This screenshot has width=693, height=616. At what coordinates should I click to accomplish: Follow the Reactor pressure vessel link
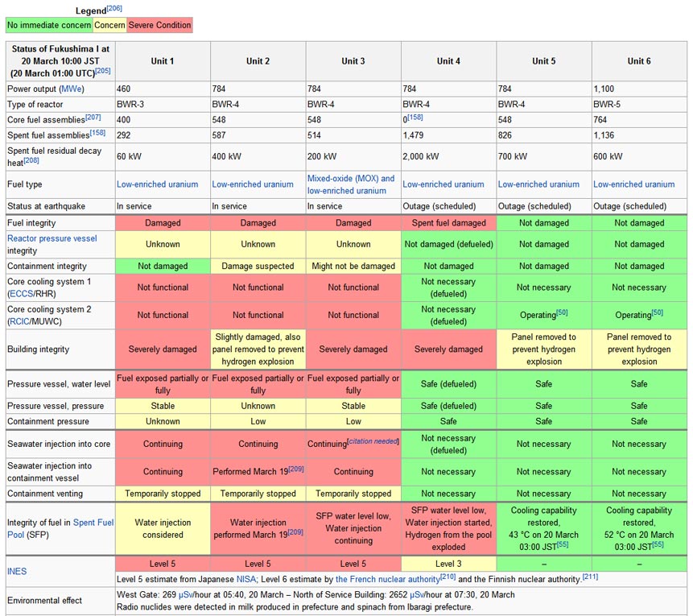(x=52, y=238)
